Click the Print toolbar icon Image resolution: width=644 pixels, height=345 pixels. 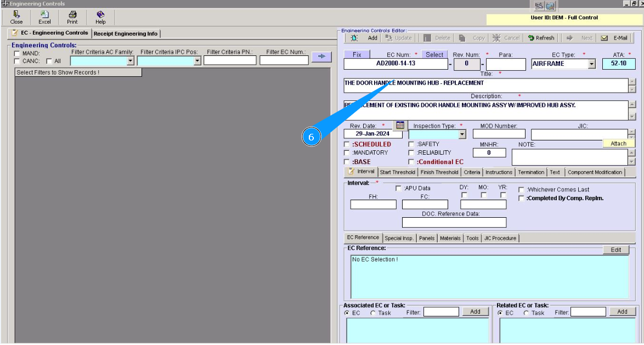click(72, 18)
